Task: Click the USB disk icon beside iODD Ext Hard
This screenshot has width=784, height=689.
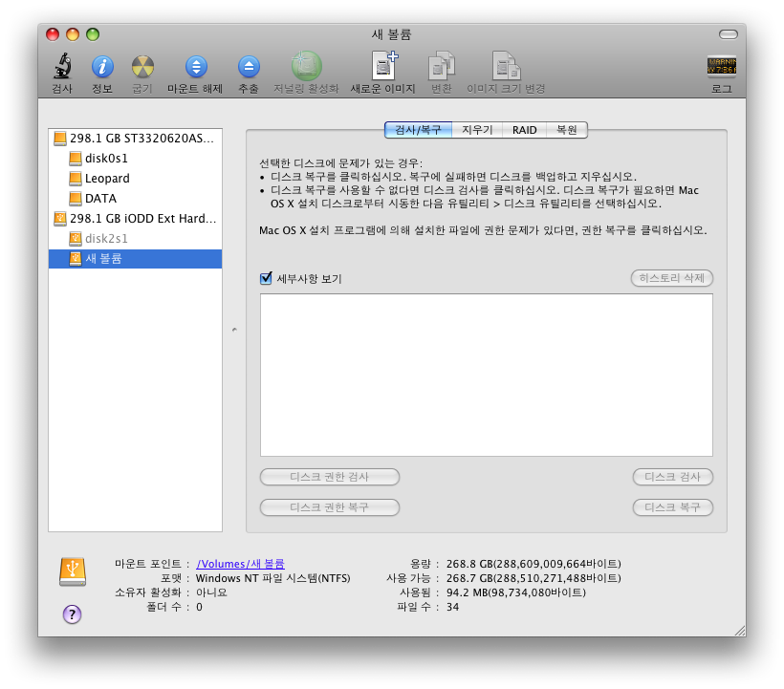Action: pyautogui.click(x=60, y=218)
